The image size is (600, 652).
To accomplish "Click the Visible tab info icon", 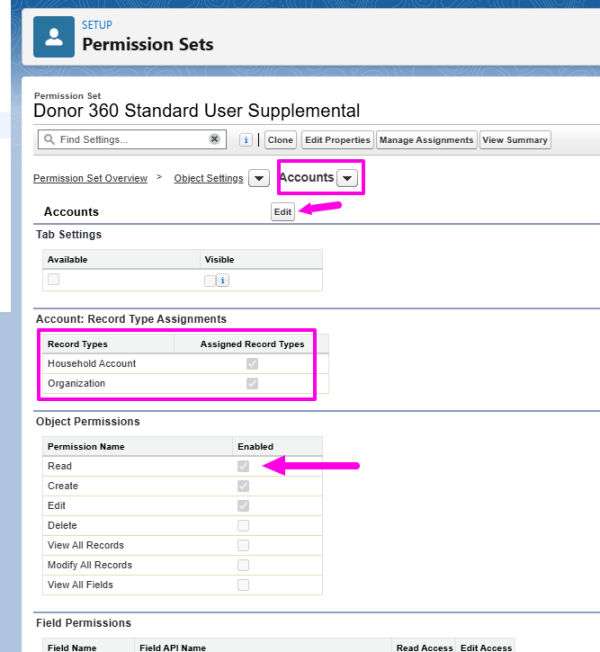I will tap(223, 280).
